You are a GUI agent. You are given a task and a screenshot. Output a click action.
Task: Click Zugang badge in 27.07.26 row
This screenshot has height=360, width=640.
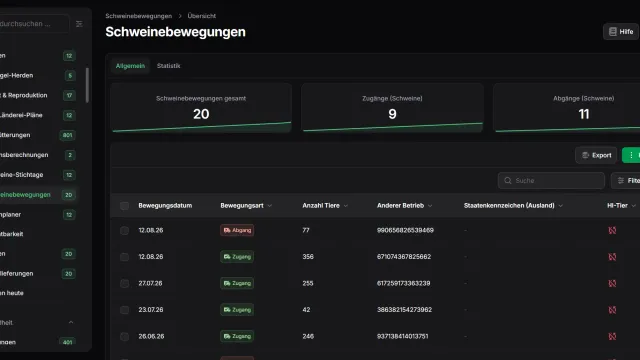click(237, 283)
